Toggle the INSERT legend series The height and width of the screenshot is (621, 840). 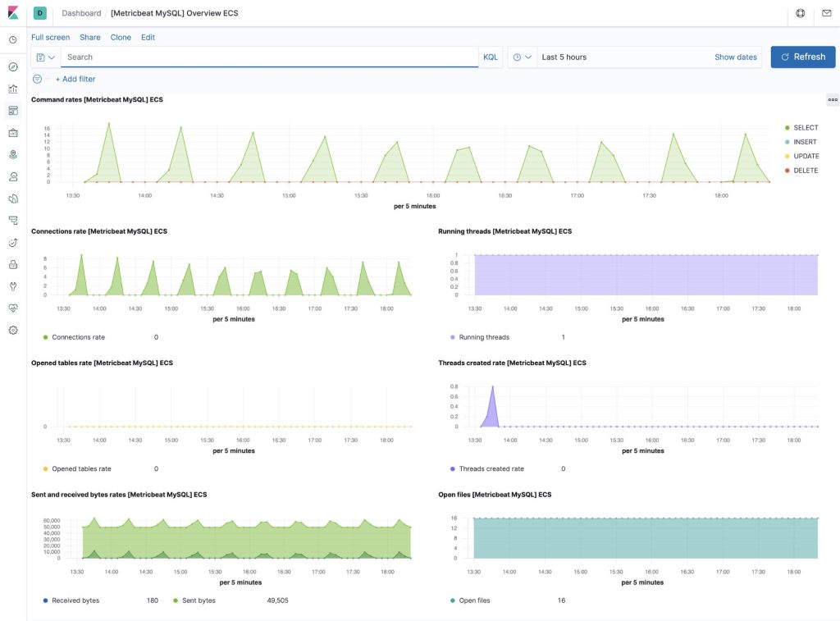coord(801,142)
